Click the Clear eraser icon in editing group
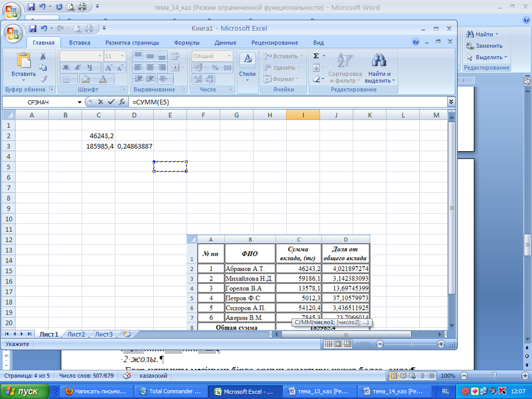 [x=316, y=79]
